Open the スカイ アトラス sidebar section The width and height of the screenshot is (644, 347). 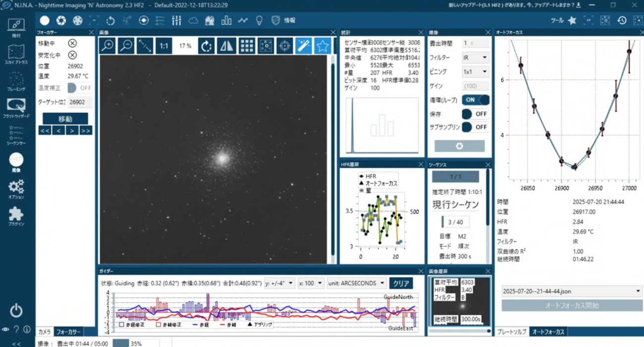[x=16, y=55]
